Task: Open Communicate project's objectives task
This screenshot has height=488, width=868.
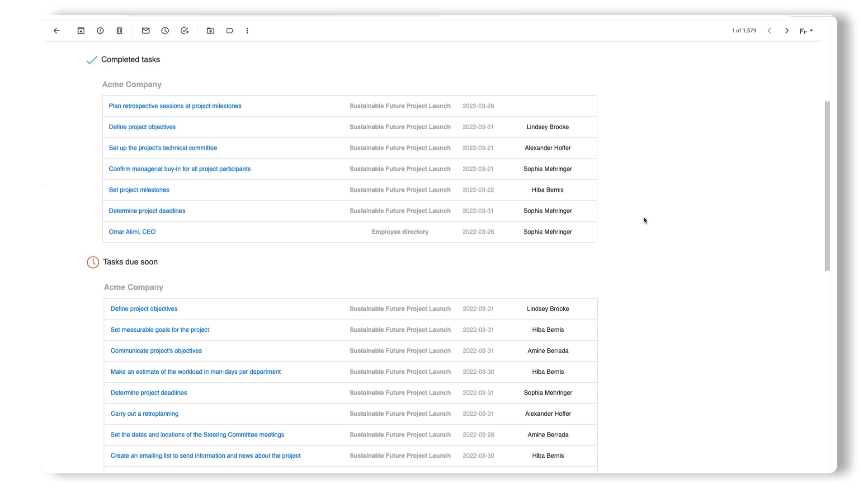Action: [x=156, y=351]
